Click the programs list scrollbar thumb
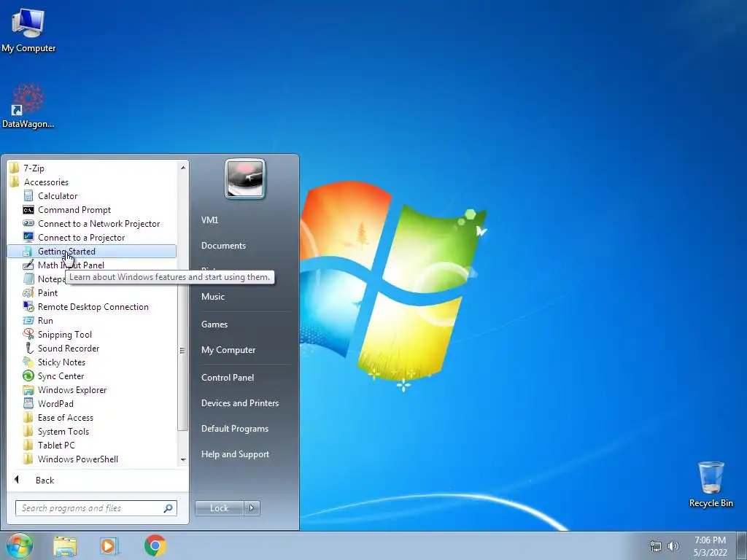The width and height of the screenshot is (747, 560). pyautogui.click(x=182, y=350)
